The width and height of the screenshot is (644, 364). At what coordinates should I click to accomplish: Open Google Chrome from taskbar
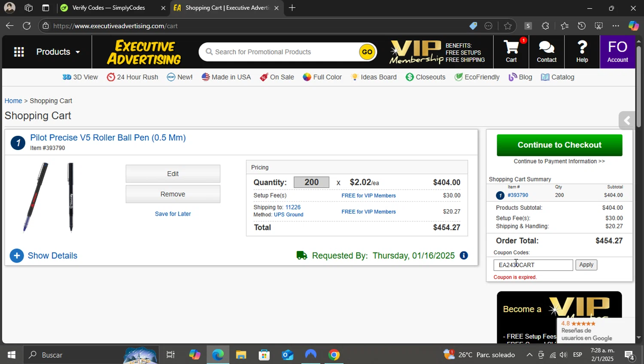pos(334,355)
